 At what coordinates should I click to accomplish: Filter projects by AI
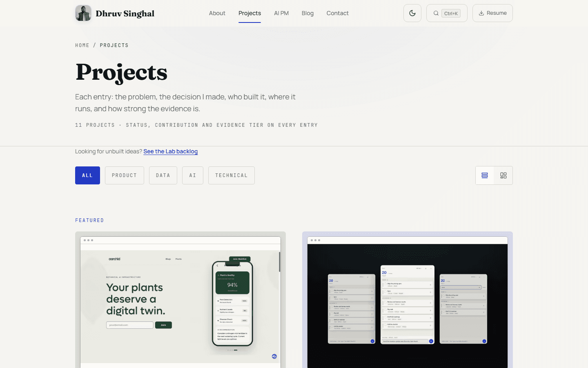tap(193, 175)
